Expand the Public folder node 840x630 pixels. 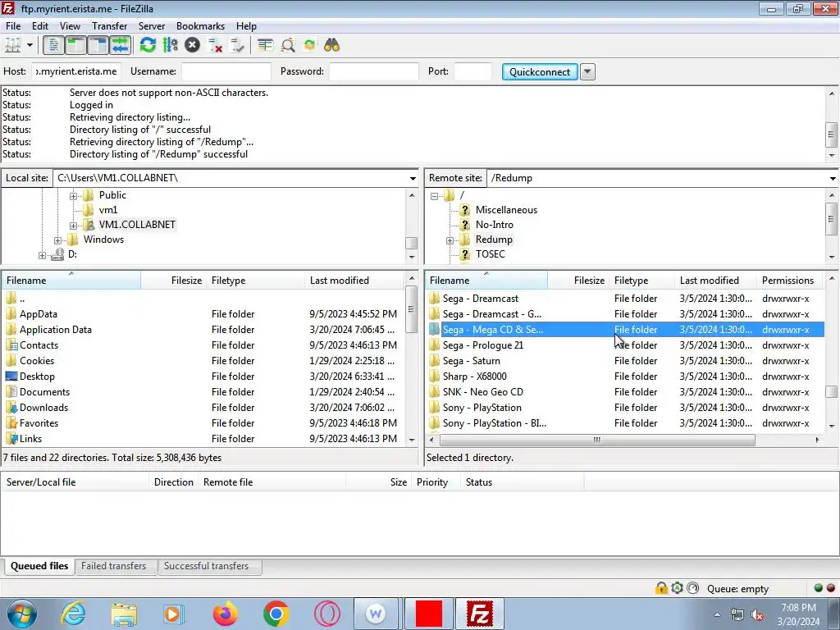(x=73, y=196)
